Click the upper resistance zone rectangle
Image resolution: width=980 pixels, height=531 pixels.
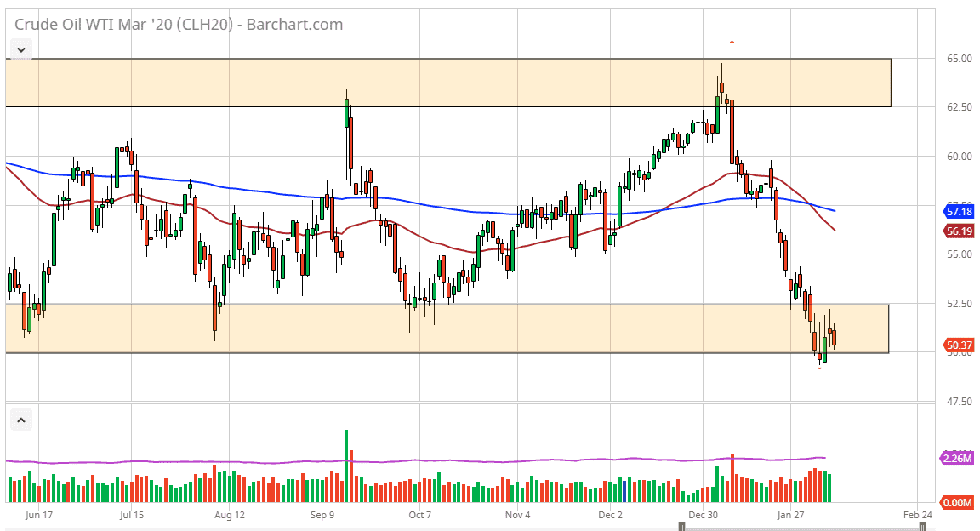click(448, 83)
